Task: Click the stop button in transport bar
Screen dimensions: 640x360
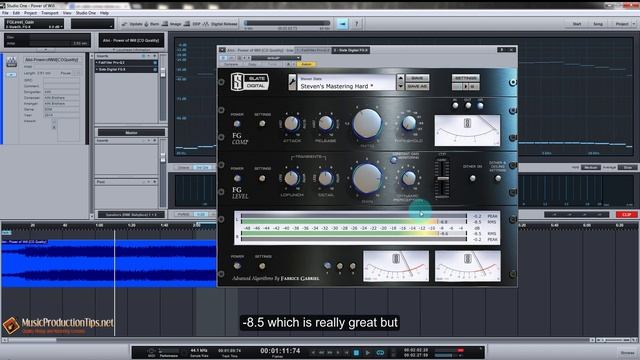Action: [x=356, y=353]
